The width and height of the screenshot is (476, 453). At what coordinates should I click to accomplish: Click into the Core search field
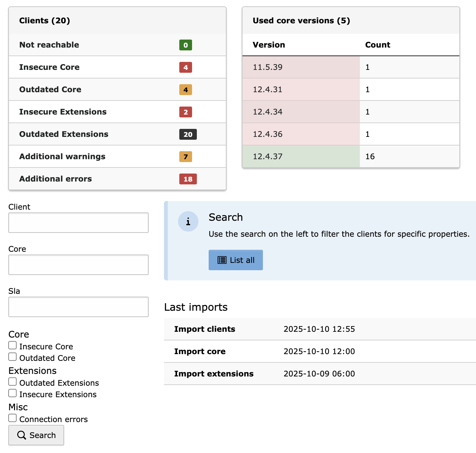click(78, 265)
